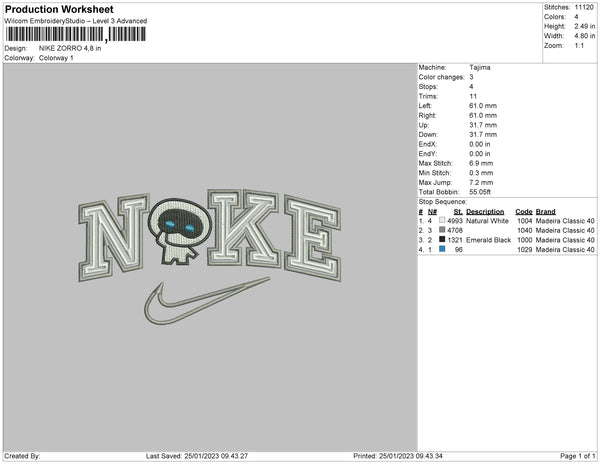Select Max Stitch value '6.9 mm'
The height and width of the screenshot is (464, 600).
(x=481, y=163)
